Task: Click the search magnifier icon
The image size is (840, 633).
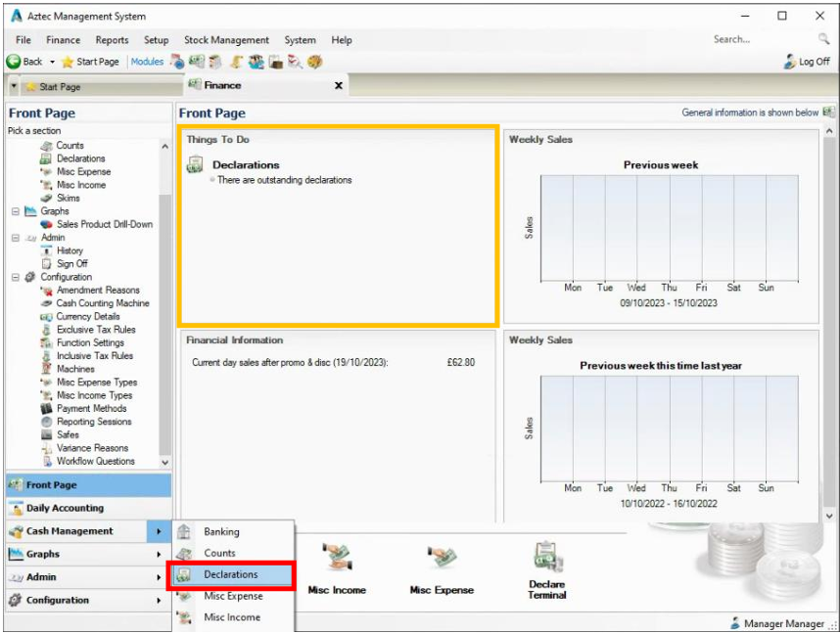Action: (823, 39)
